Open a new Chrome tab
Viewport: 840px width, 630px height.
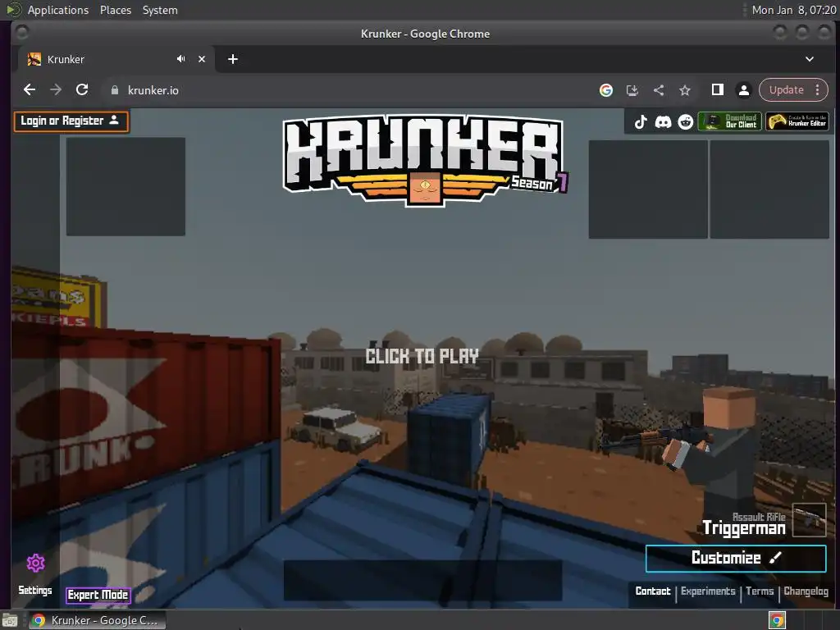(x=232, y=59)
